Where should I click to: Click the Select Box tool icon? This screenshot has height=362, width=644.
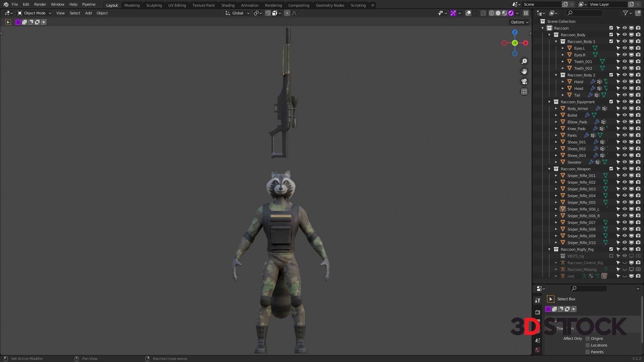point(8,22)
